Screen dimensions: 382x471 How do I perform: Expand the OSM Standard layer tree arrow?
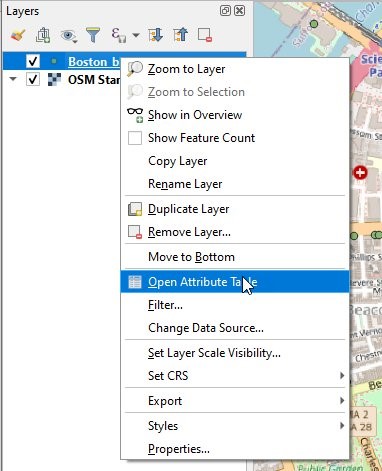pyautogui.click(x=13, y=79)
